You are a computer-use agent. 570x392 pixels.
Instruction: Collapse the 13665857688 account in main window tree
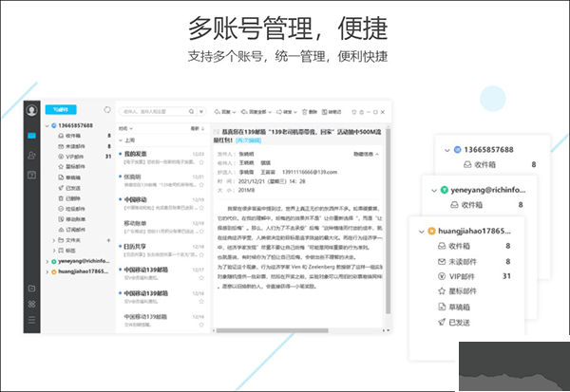click(47, 125)
